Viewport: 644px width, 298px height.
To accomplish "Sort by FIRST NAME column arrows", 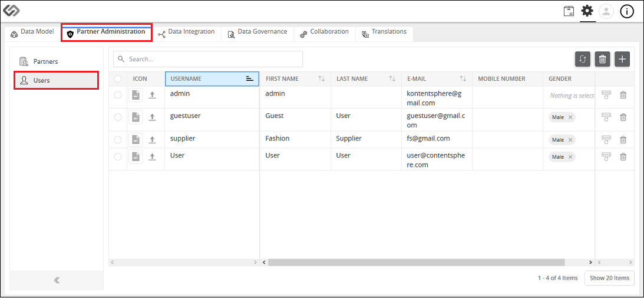I will pos(322,78).
